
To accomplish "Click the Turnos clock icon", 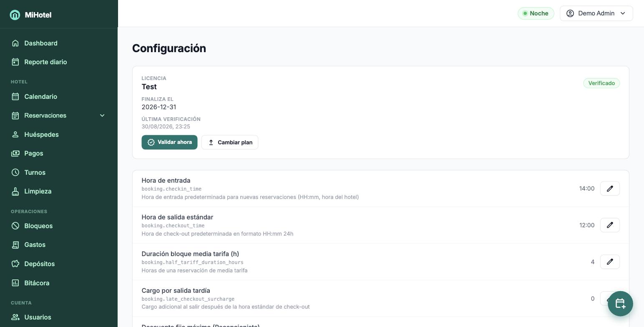I will pos(15,172).
